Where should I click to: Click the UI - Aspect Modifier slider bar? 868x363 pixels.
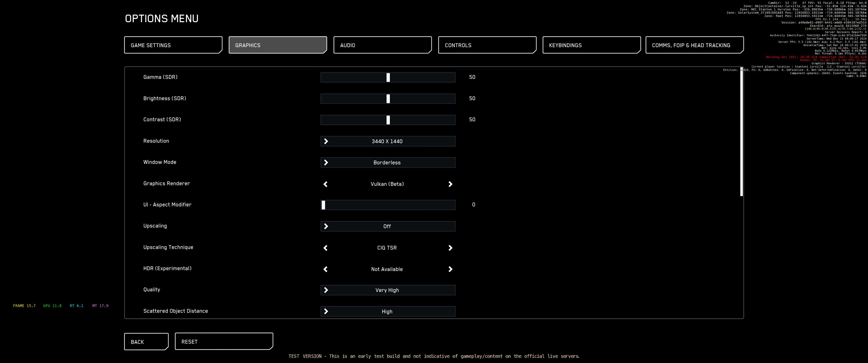coord(388,205)
